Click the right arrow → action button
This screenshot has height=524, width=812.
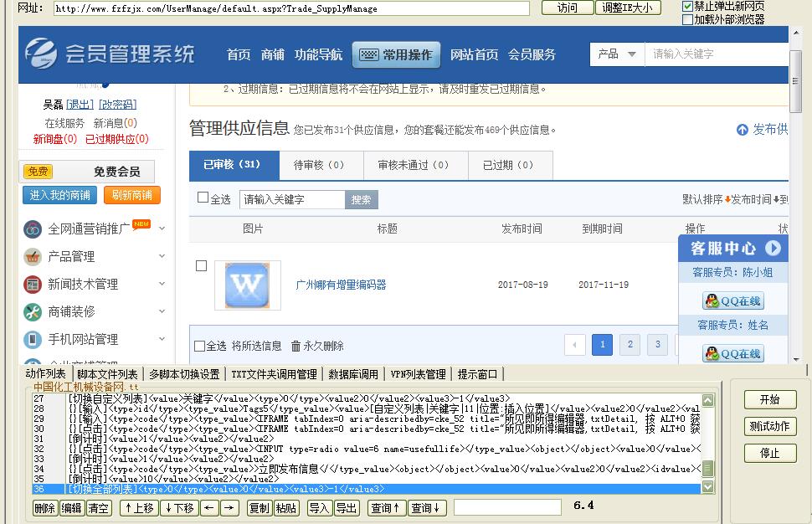[x=229, y=508]
